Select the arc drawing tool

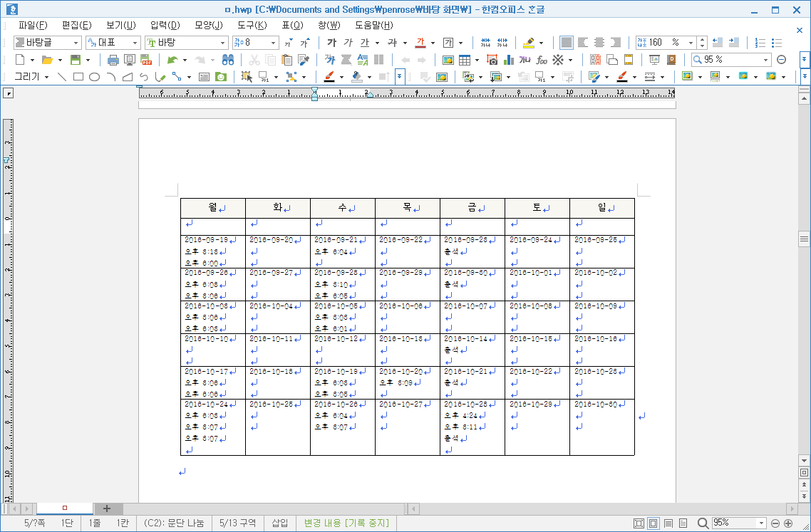click(110, 77)
